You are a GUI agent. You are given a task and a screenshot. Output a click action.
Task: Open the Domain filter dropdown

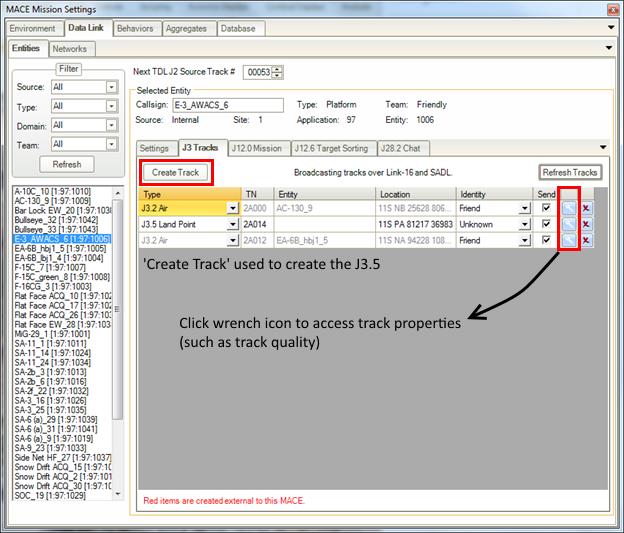(x=111, y=125)
